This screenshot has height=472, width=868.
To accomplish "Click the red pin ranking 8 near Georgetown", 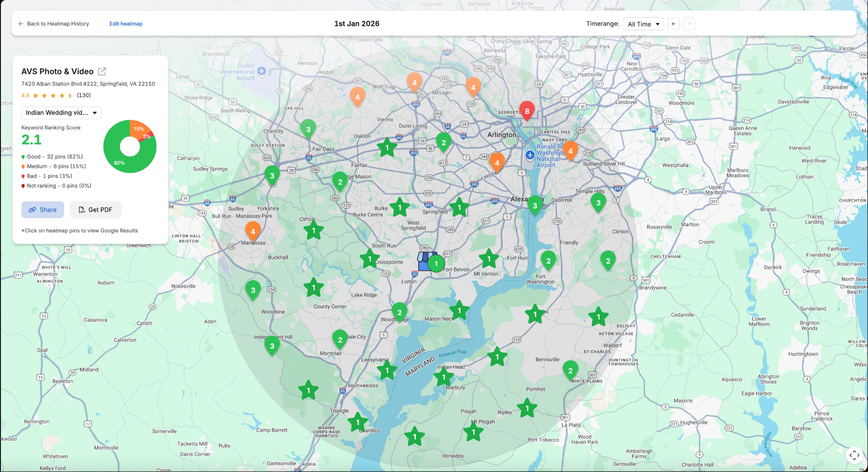I will [x=527, y=111].
